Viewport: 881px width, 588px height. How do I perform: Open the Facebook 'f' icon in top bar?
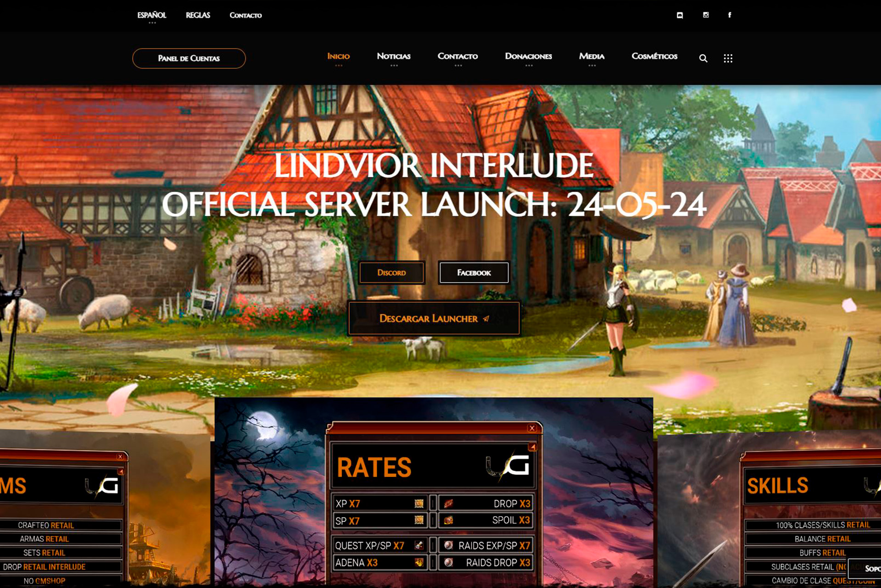coord(730,15)
